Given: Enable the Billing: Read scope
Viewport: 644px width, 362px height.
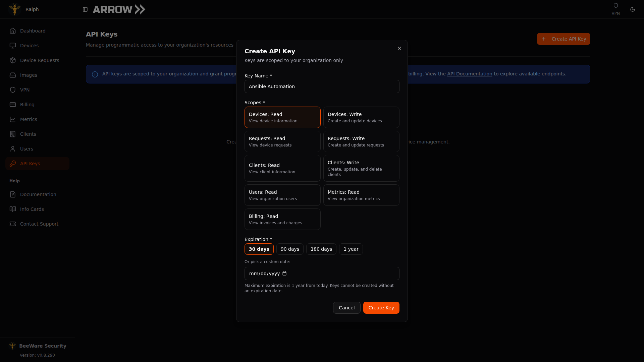Looking at the screenshot, I should click(282, 219).
